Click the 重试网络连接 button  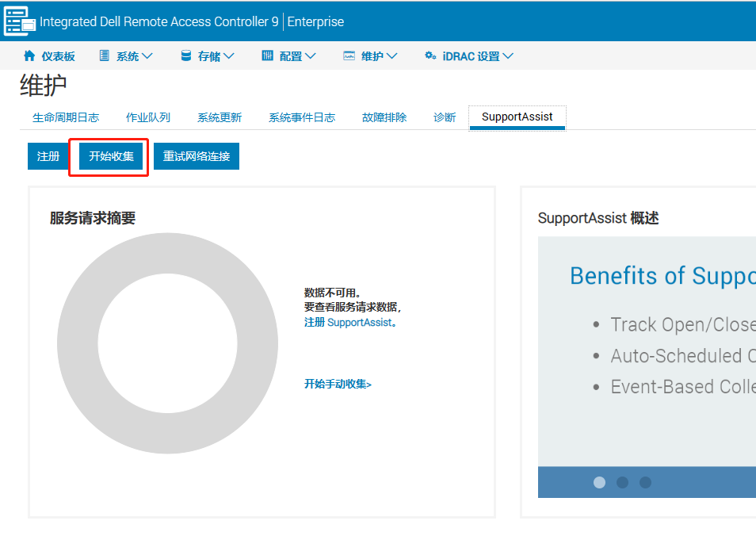point(196,156)
